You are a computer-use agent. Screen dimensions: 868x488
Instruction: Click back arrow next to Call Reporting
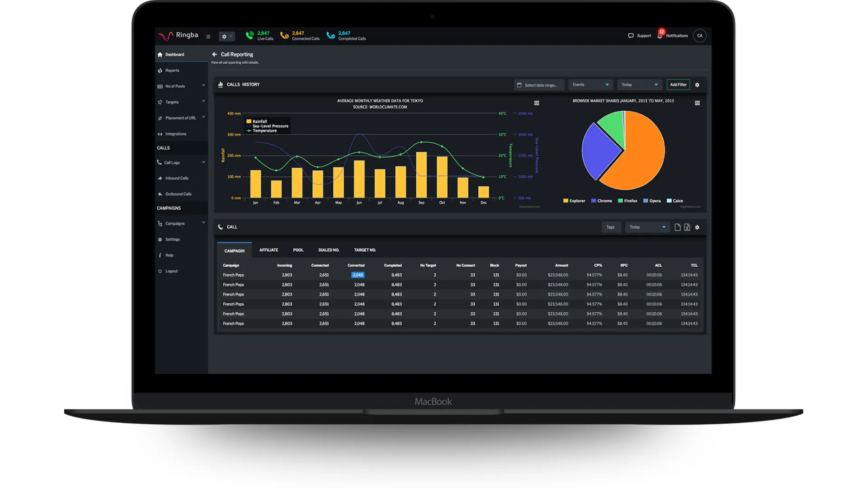215,54
